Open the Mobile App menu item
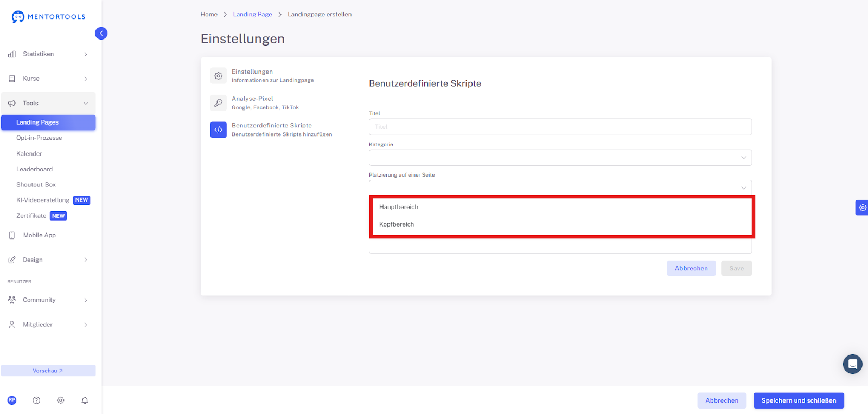This screenshot has width=868, height=414. (40, 235)
